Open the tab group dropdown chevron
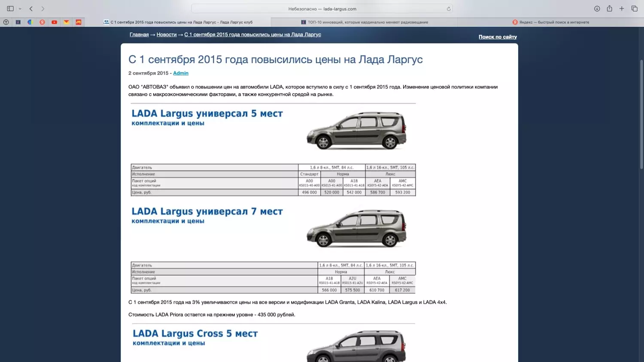The height and width of the screenshot is (362, 644). [x=20, y=9]
